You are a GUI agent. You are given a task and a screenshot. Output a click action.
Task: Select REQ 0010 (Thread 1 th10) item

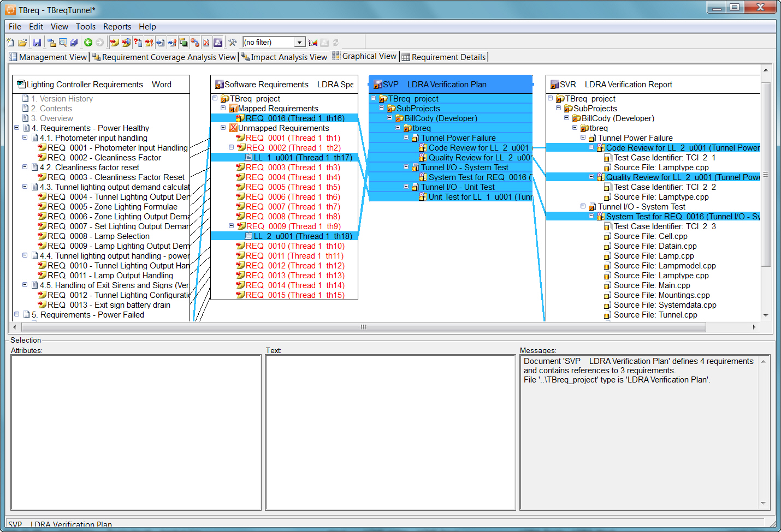click(x=295, y=246)
